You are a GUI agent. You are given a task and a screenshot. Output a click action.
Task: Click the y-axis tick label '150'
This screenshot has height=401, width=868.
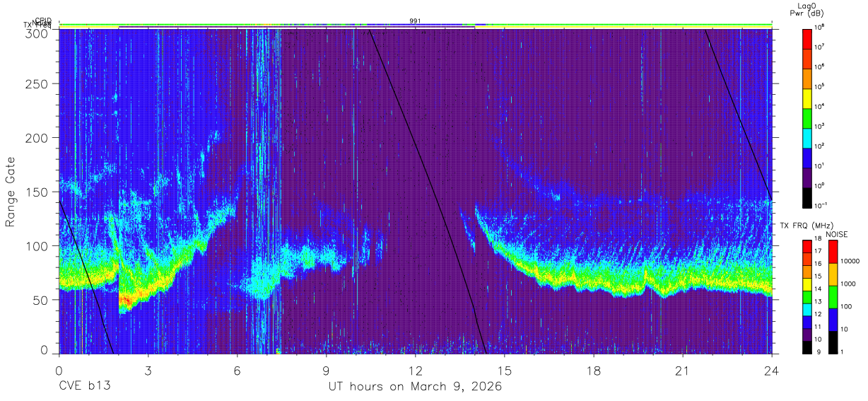coord(37,192)
